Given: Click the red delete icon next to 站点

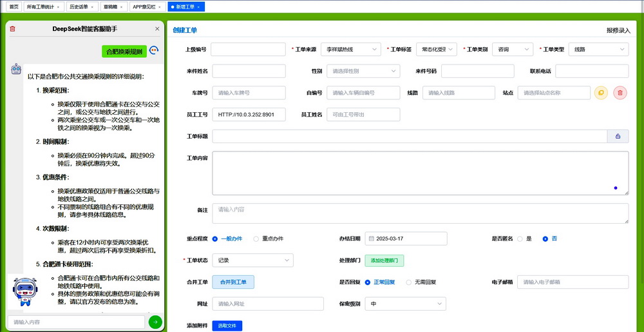Looking at the screenshot, I should (x=620, y=93).
